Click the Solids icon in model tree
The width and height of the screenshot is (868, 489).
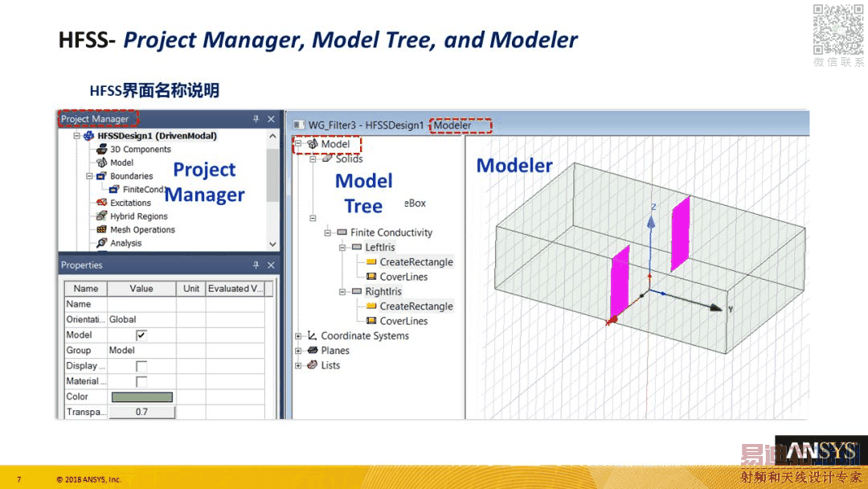pyautogui.click(x=327, y=158)
